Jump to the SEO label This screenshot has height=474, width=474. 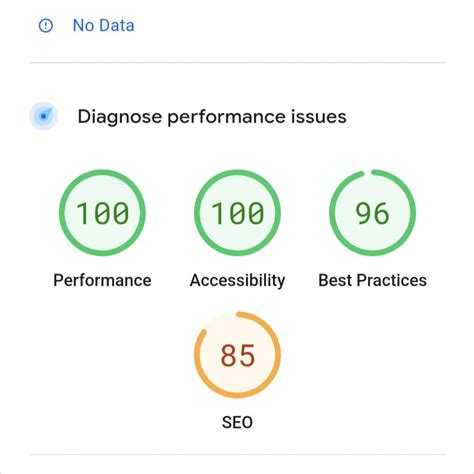point(237,422)
